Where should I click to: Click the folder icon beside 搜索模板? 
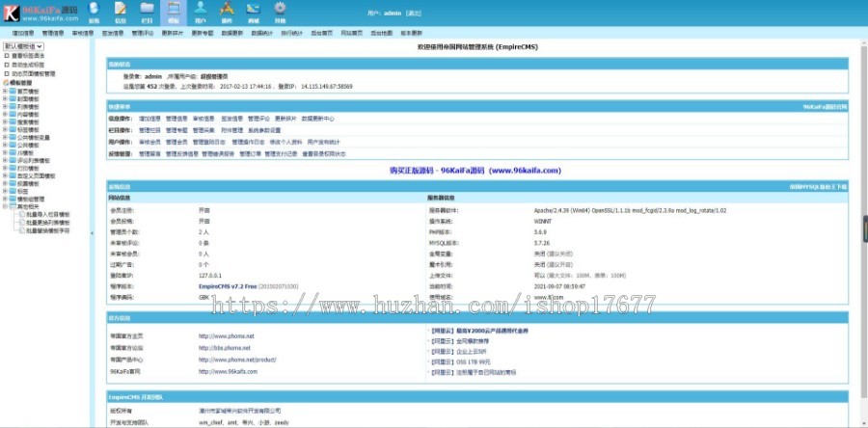click(x=13, y=122)
